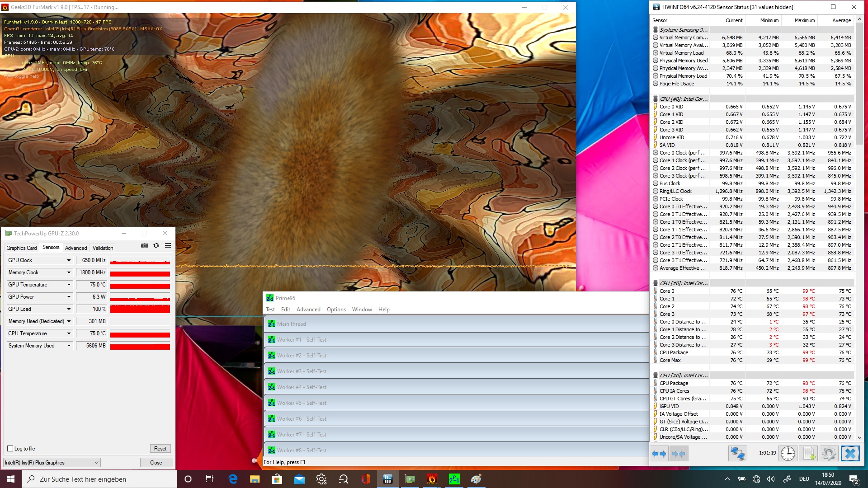Open CPU Temperature sensor dropdown arrow
This screenshot has height=488, width=868.
[69, 333]
